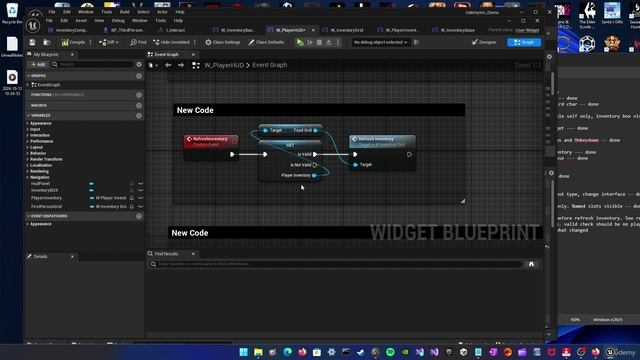Click the type pill of the HudPanel variable

[x=91, y=184]
